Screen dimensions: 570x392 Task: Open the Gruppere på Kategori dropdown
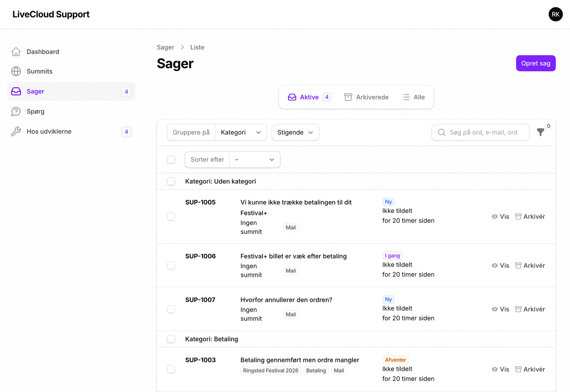241,132
